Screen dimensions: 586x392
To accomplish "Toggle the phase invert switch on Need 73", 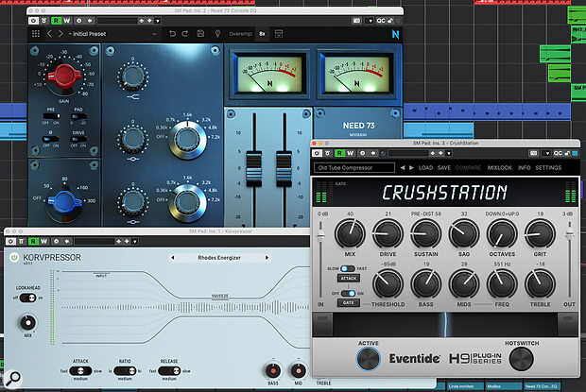I will [x=51, y=139].
